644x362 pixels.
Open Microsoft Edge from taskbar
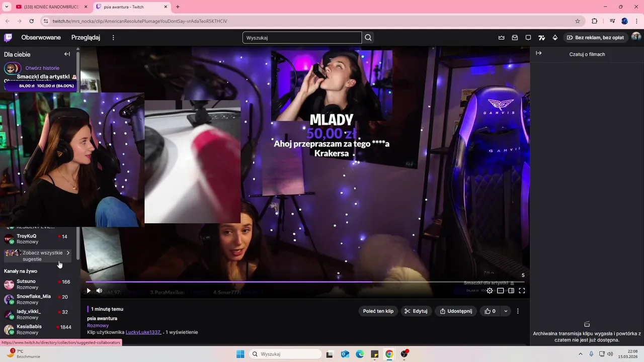click(x=360, y=354)
